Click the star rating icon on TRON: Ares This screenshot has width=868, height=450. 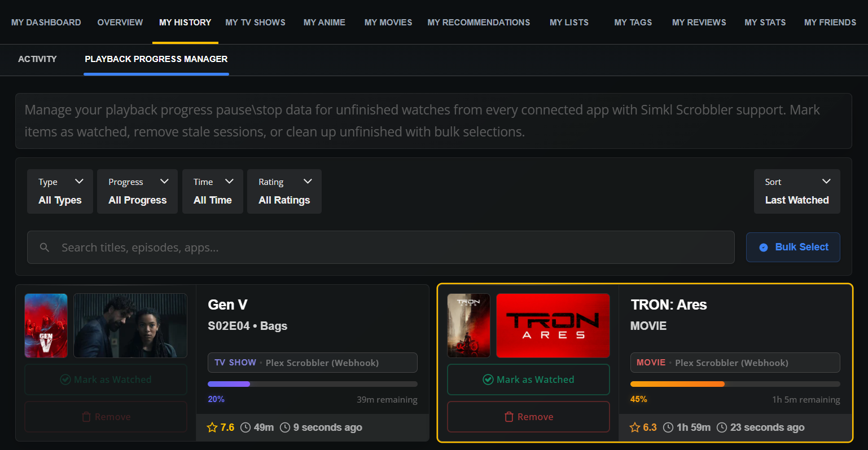point(635,427)
